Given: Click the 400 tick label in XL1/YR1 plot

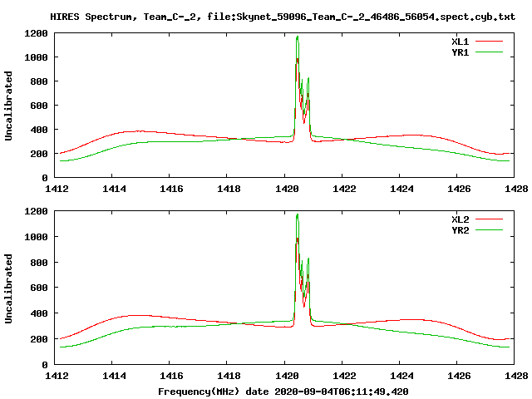Looking at the screenshot, I should point(39,130).
